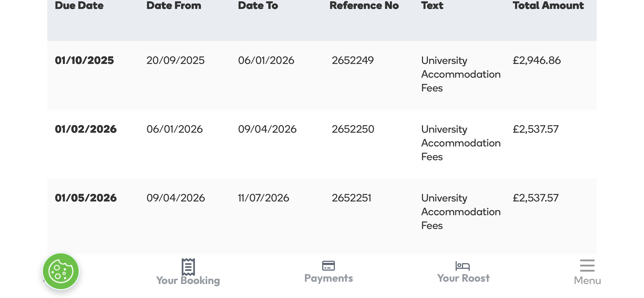Click reference number 2652250
This screenshot has width=644, height=298.
[x=353, y=129]
